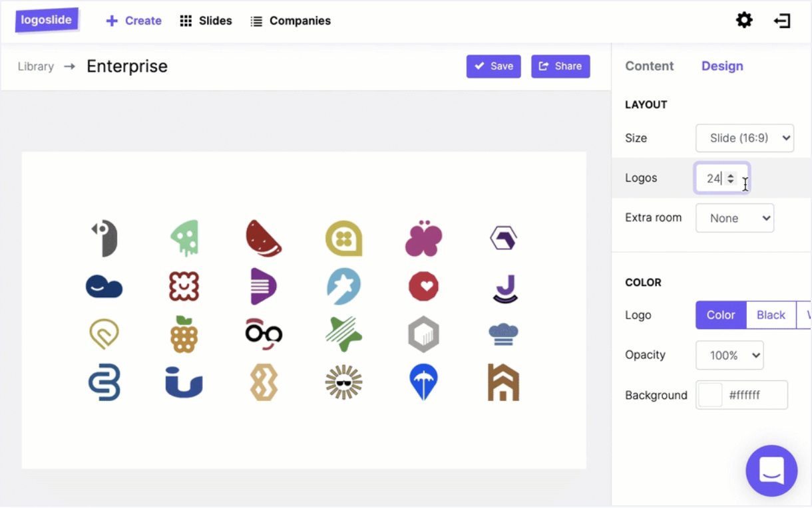Click the Enterprise slide title
This screenshot has height=508, width=812.
point(127,66)
